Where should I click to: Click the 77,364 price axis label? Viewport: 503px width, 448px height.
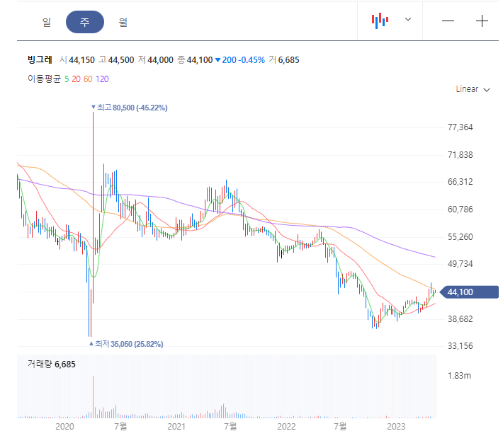tap(460, 127)
